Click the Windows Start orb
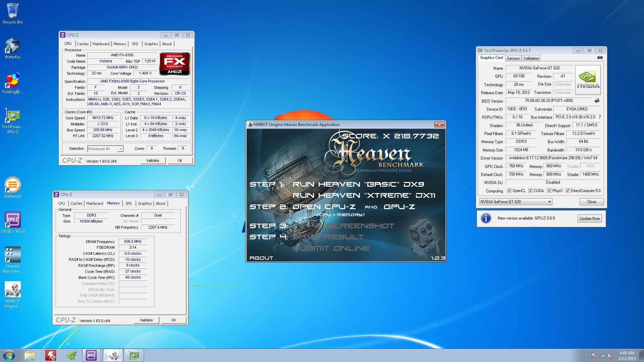Screen dimensions: 644x362 click(x=9, y=355)
